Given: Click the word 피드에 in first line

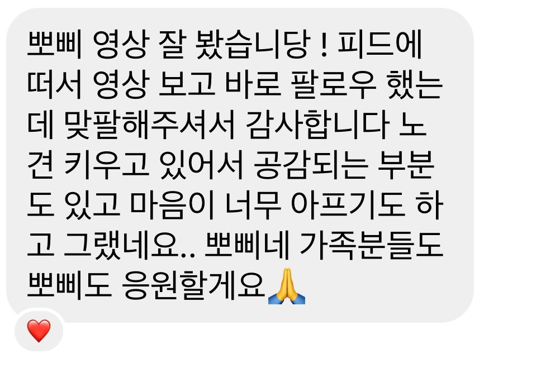Looking at the screenshot, I should point(380,45).
